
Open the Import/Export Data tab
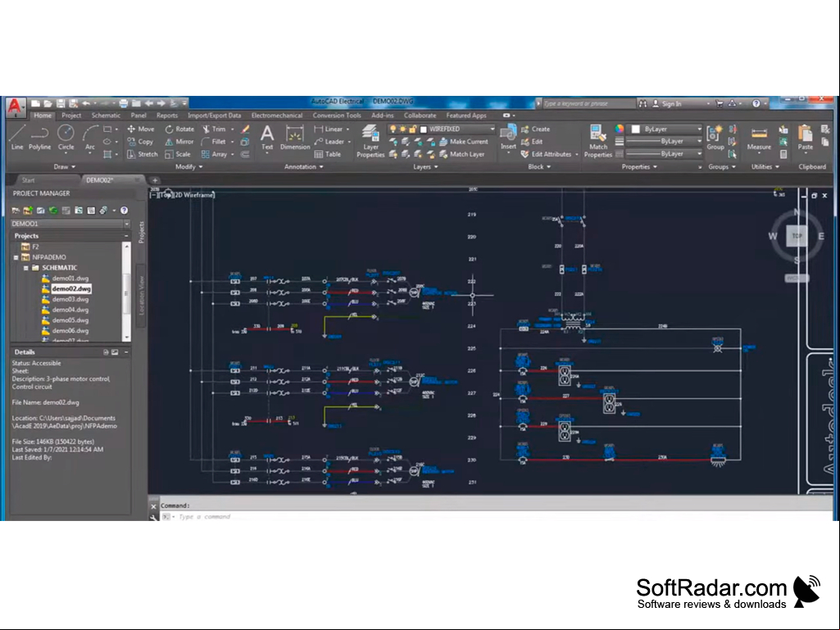[214, 116]
